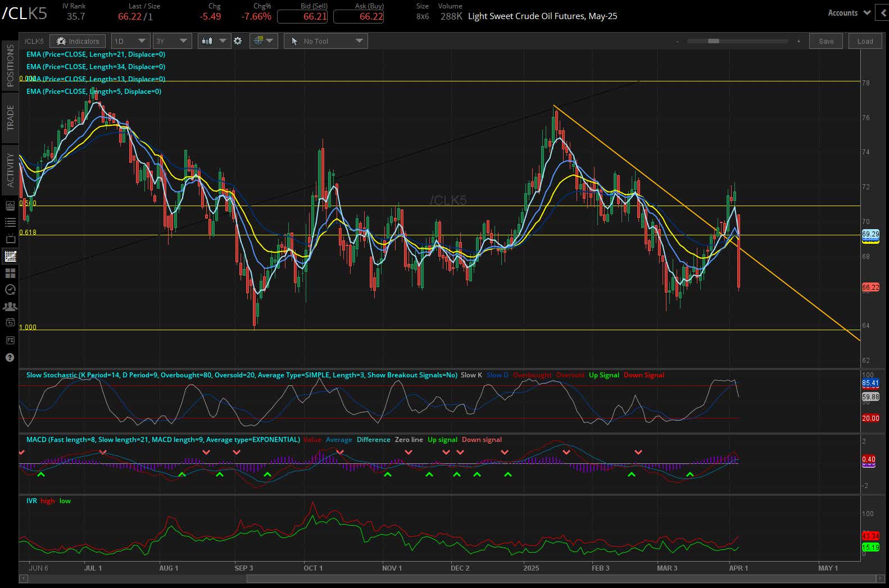Switch to the TRADE side tab

10,118
